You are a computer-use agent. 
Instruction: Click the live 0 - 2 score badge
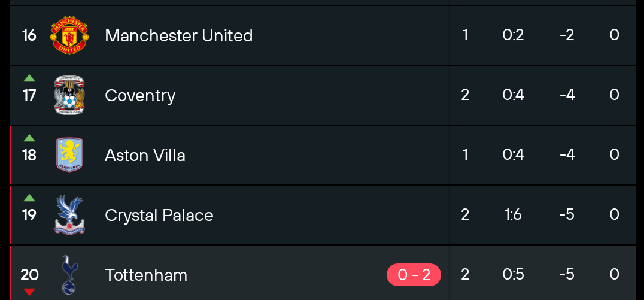414,274
